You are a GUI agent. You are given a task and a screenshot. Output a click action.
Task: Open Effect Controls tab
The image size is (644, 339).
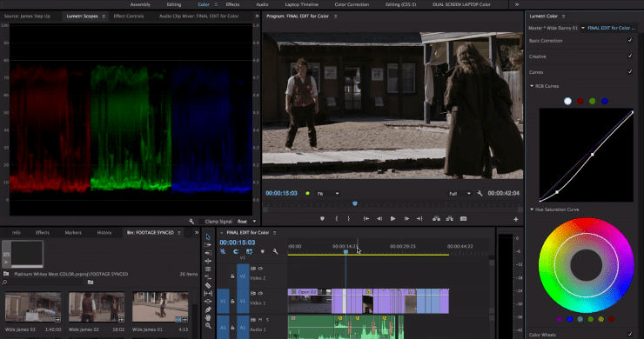click(x=129, y=17)
